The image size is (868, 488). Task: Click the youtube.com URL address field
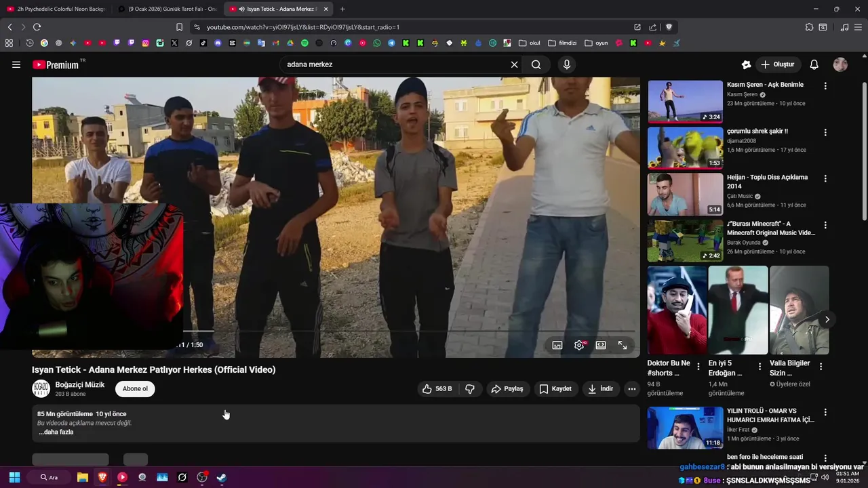(407, 27)
